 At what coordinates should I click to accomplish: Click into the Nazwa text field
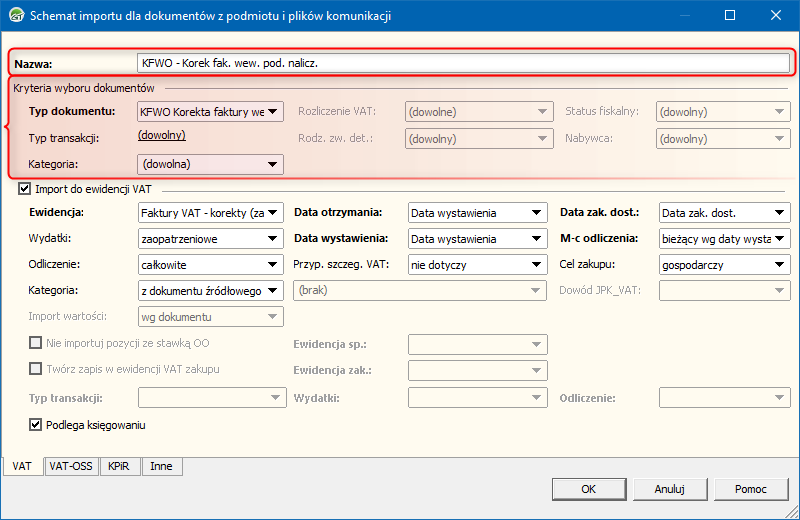coord(464,62)
